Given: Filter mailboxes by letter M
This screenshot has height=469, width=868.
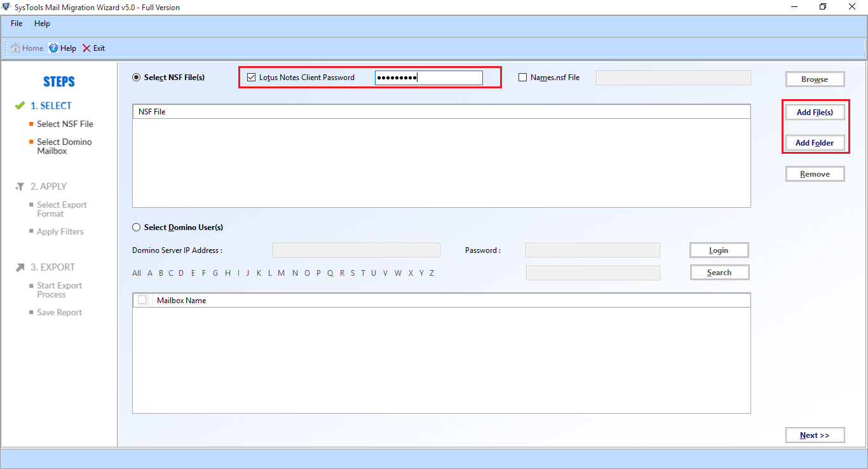Looking at the screenshot, I should click(281, 273).
